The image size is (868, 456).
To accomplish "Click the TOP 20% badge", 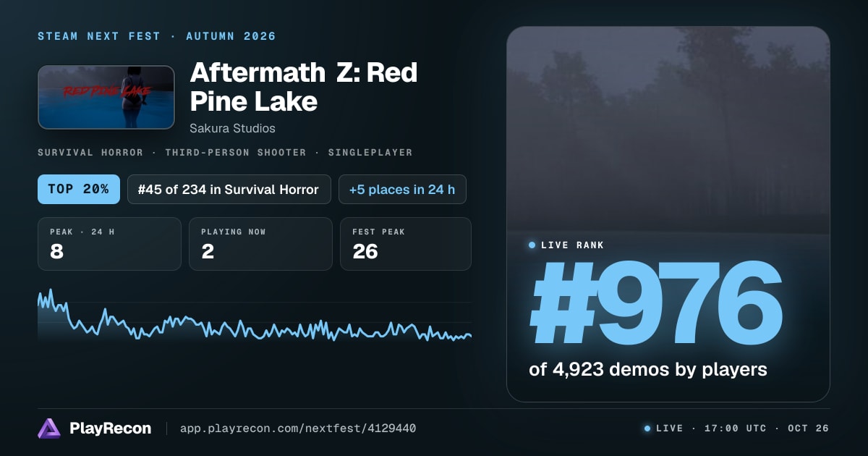I will pos(78,190).
